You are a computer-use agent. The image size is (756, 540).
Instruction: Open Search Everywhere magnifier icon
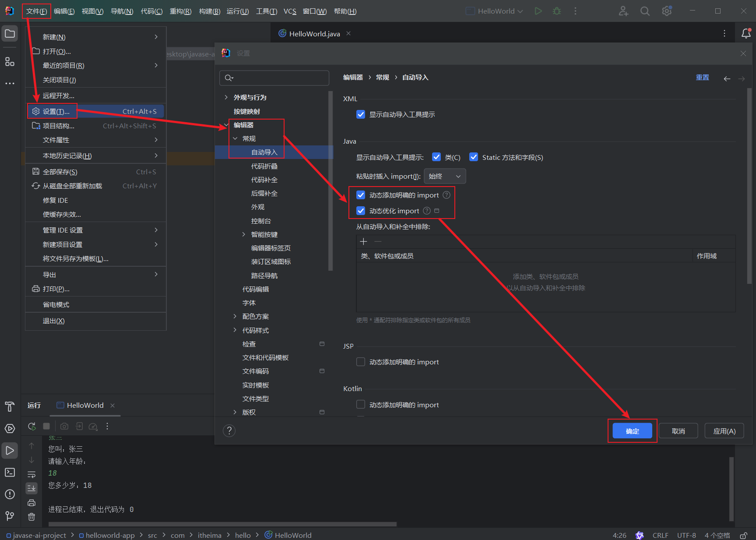point(645,11)
